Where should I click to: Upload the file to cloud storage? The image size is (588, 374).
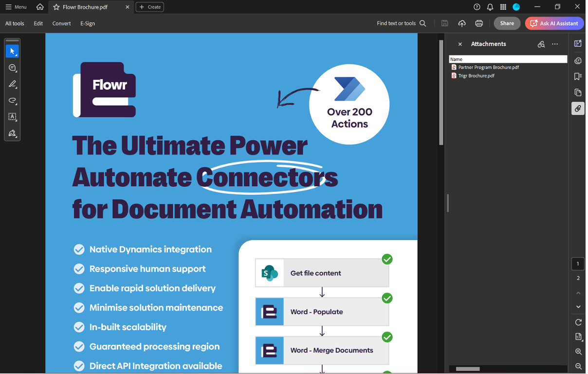click(462, 23)
